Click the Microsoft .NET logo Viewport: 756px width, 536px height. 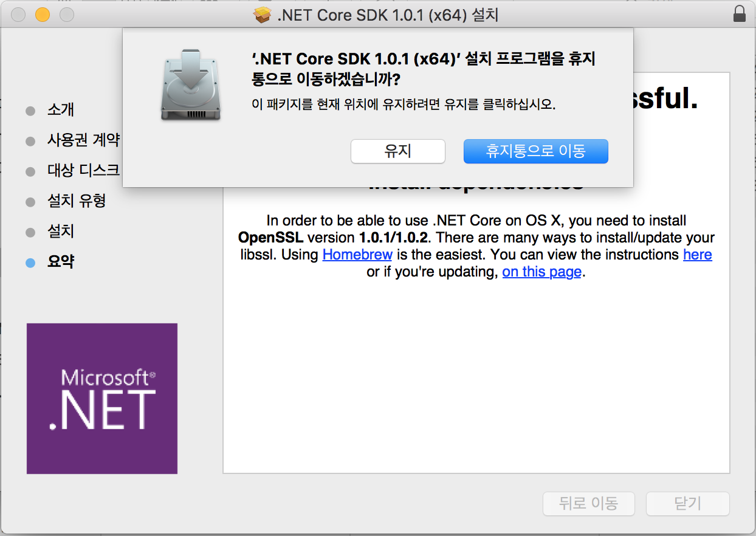[102, 399]
